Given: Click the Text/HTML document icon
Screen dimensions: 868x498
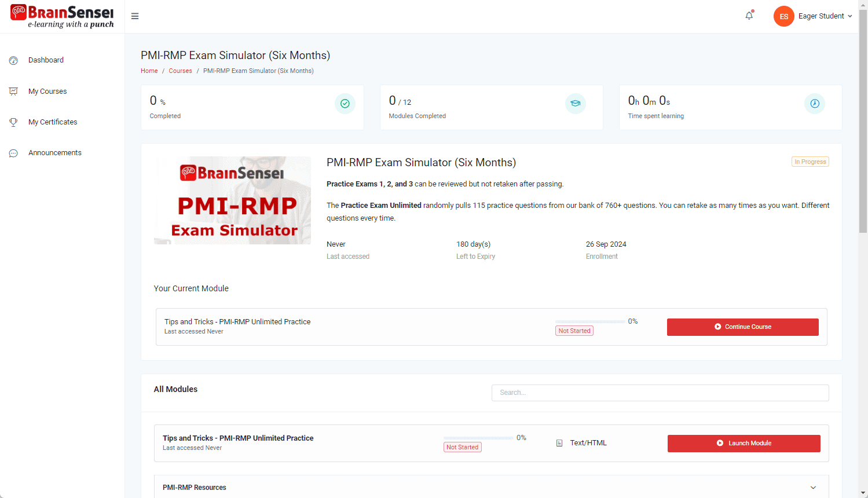Looking at the screenshot, I should tap(559, 443).
